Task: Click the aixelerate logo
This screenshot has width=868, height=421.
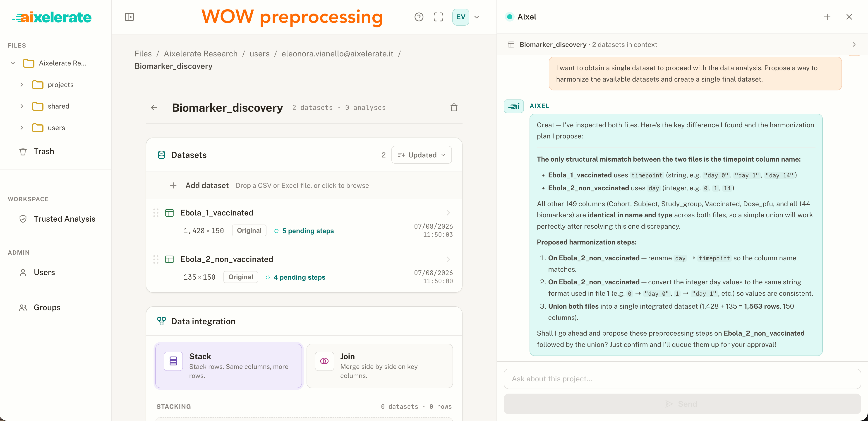Action: pyautogui.click(x=52, y=17)
